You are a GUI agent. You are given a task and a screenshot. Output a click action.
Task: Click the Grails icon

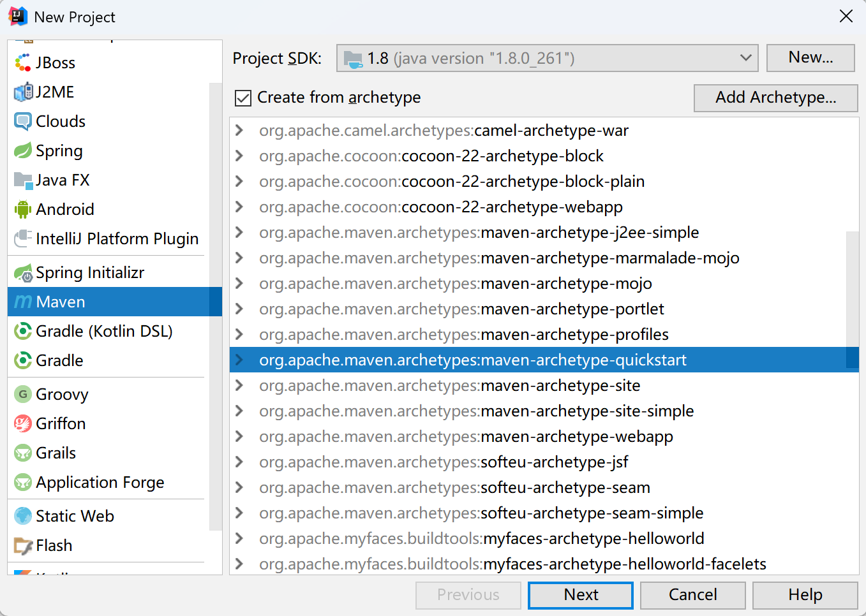[23, 453]
